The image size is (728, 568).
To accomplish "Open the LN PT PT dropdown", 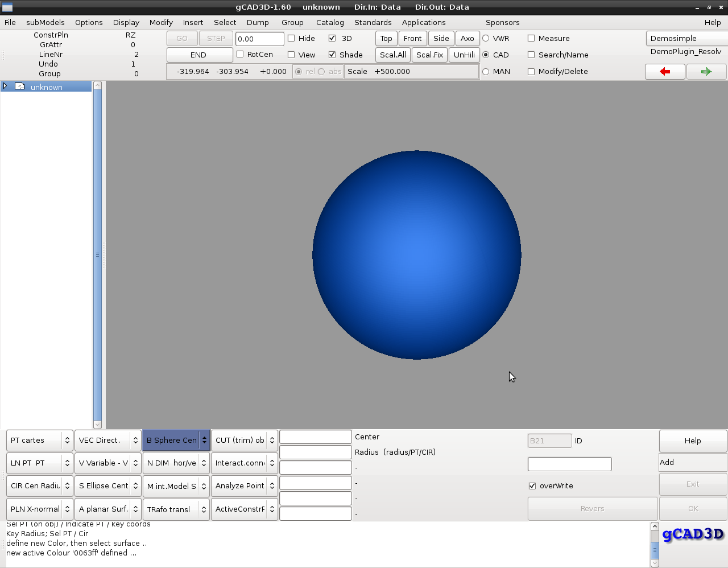I will (x=39, y=463).
